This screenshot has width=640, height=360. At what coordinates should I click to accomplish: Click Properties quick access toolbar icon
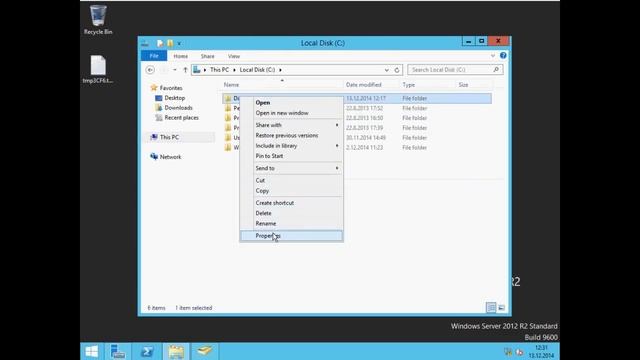pos(160,43)
